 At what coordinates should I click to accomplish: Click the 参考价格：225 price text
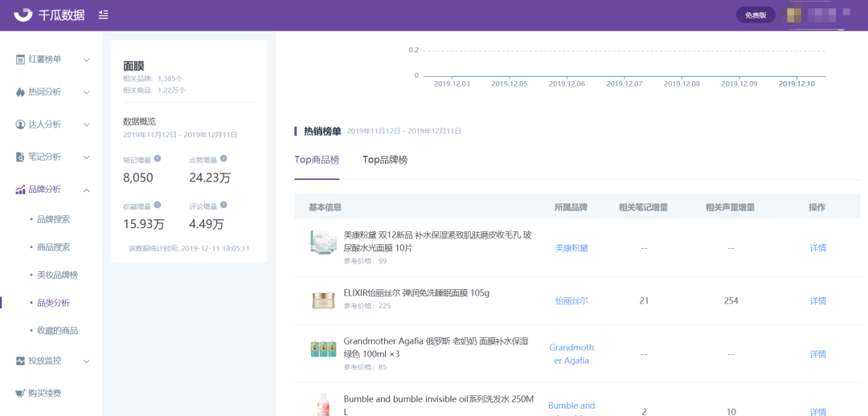[367, 305]
